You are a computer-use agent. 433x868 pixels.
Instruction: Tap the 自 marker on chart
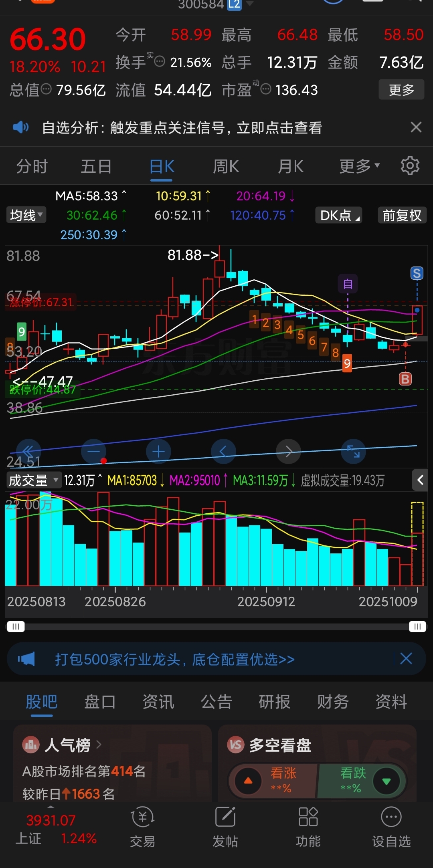[348, 284]
